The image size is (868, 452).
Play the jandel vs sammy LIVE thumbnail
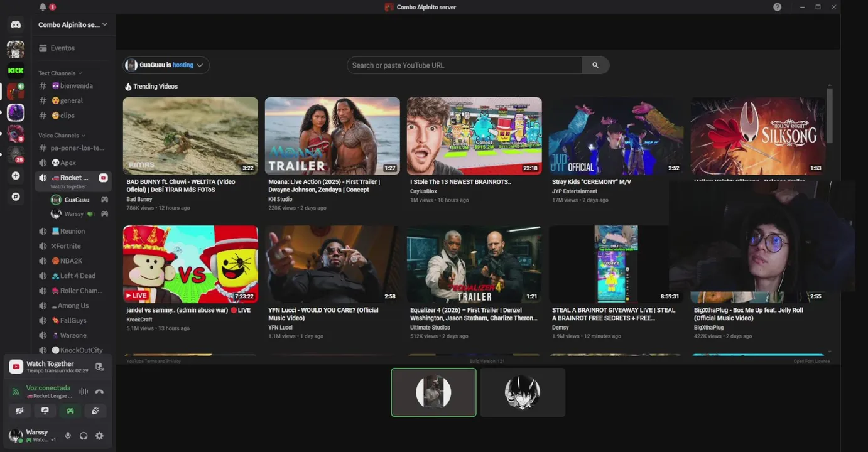click(x=190, y=264)
